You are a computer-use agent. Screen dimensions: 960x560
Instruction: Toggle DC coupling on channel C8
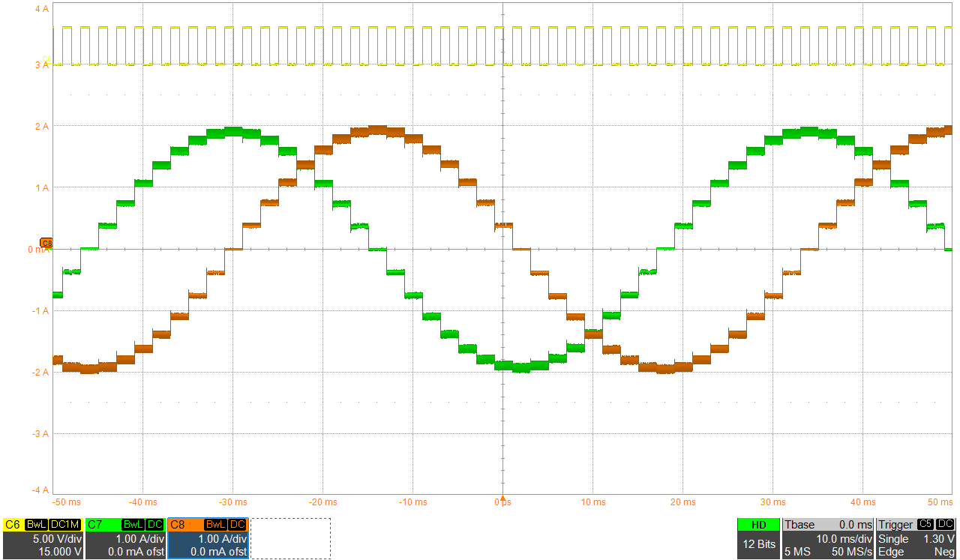point(236,524)
